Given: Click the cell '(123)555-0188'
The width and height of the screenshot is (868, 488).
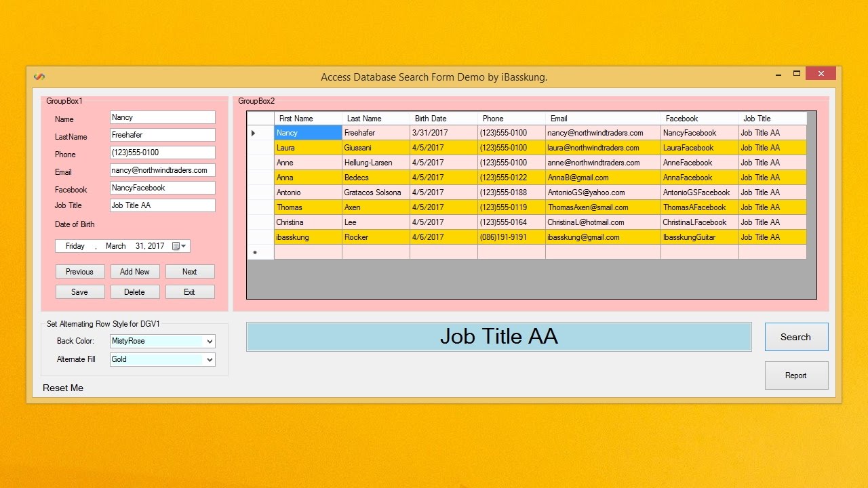Looking at the screenshot, I should pos(511,192).
